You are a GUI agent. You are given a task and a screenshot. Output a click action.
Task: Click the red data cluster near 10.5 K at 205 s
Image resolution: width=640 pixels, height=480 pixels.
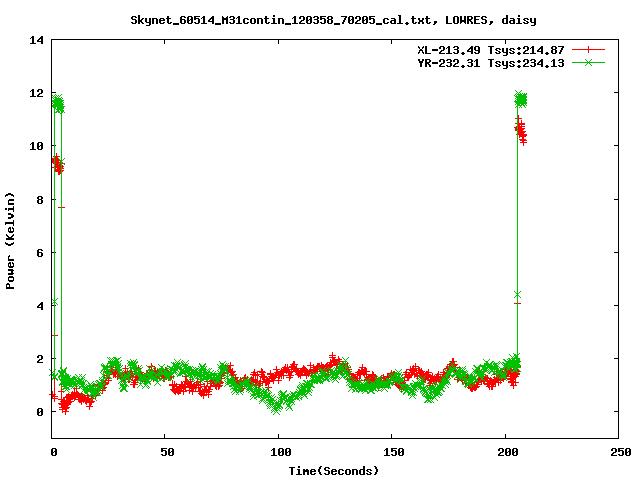pos(520,131)
